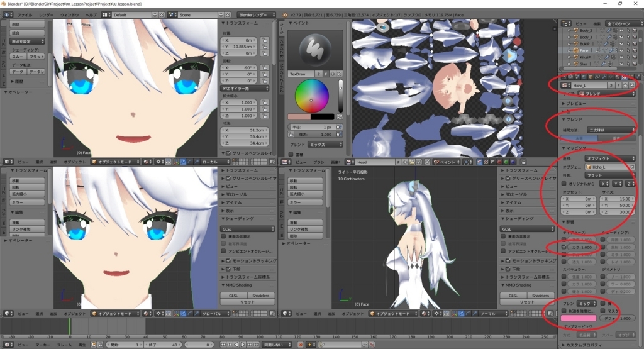Click the Blender info editor type icon
Viewport: 644px width, 349px height.
pos(8,15)
